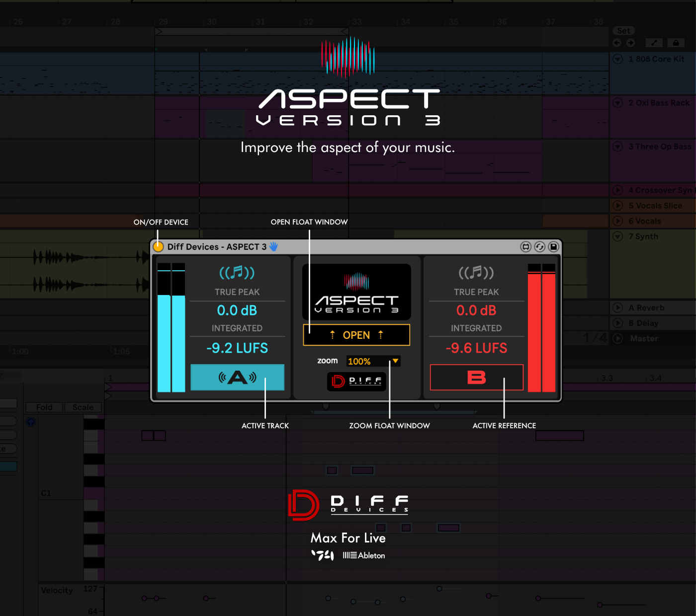Click the hot-swap preset icon on ASPECT device

[525, 246]
